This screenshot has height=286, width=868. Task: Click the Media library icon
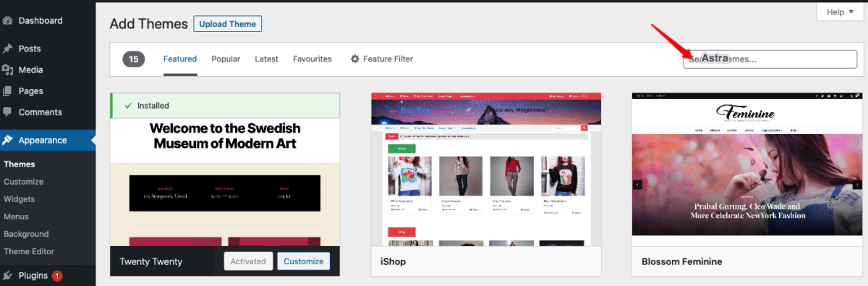point(8,70)
